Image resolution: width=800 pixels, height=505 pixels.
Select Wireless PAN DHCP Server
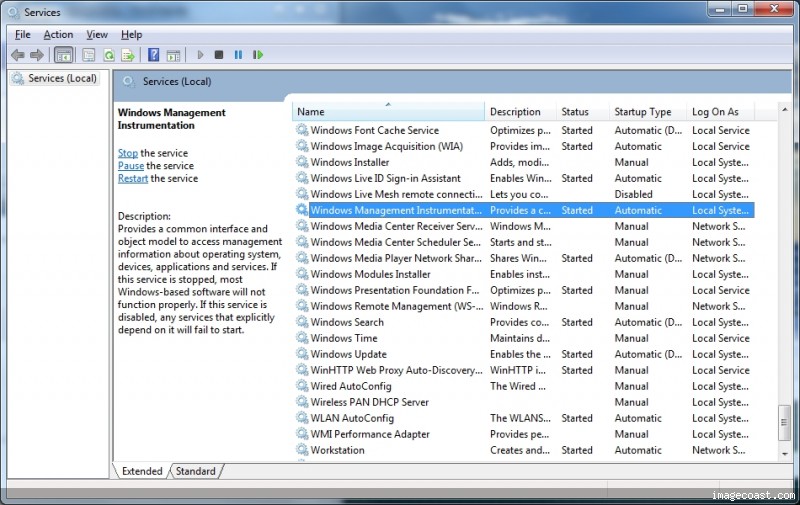(x=523, y=401)
